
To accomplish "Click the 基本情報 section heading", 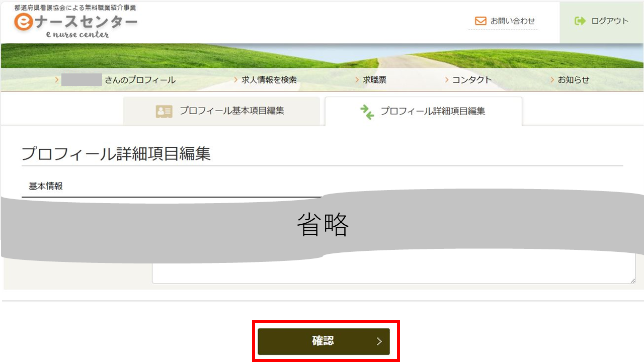I will [46, 186].
